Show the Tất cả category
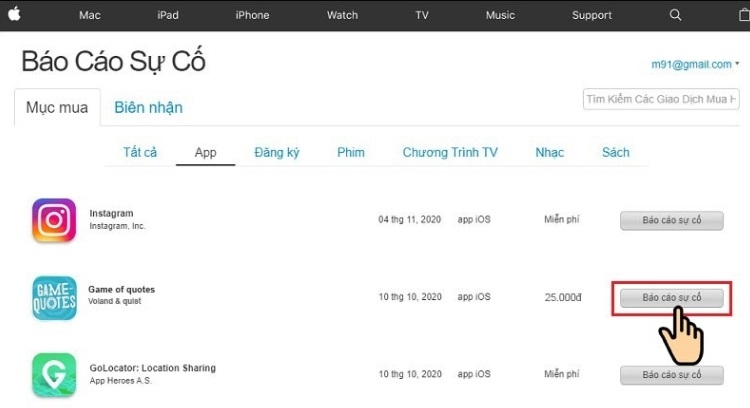750x408 pixels. [x=140, y=152]
